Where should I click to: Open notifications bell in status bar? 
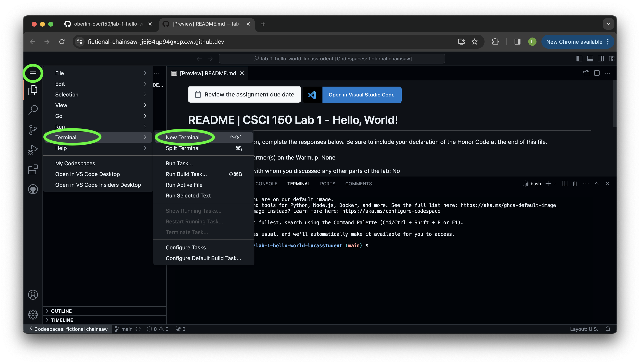pos(608,329)
